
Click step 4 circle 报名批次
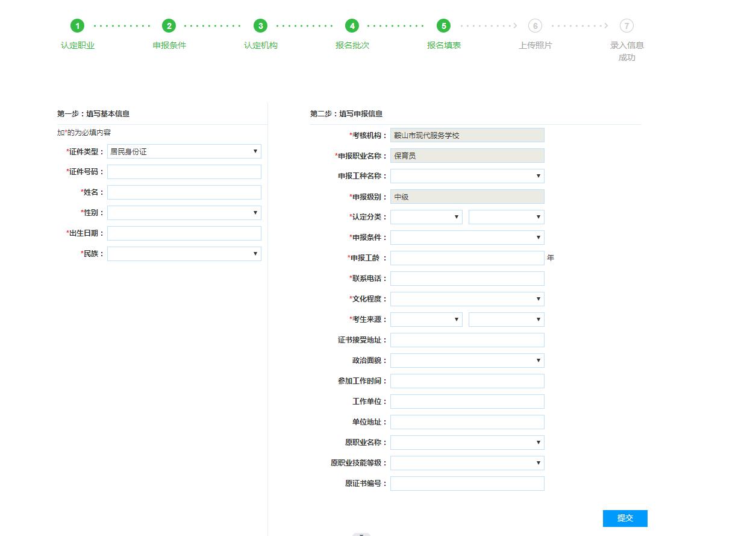click(352, 26)
